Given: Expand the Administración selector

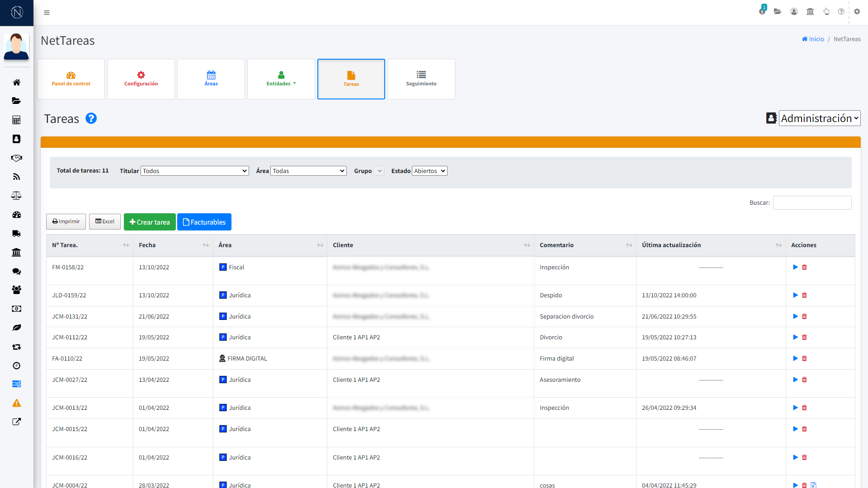Looking at the screenshot, I should (x=819, y=118).
